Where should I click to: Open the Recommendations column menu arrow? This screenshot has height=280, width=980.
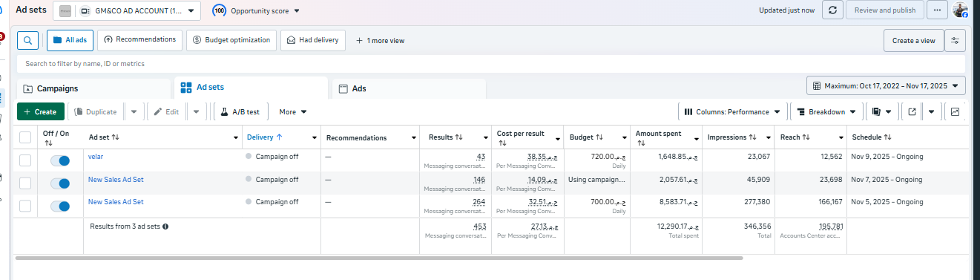point(413,138)
